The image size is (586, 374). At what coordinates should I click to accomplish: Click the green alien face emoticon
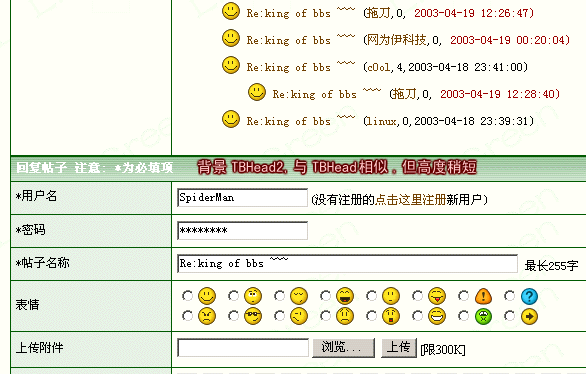[483, 316]
